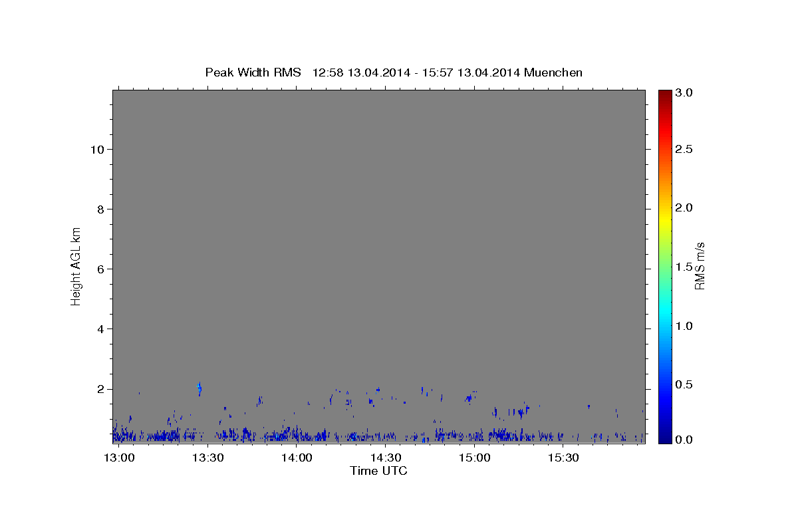Click the 13:30 time tick label
The width and height of the screenshot is (798, 532).
pos(207,458)
